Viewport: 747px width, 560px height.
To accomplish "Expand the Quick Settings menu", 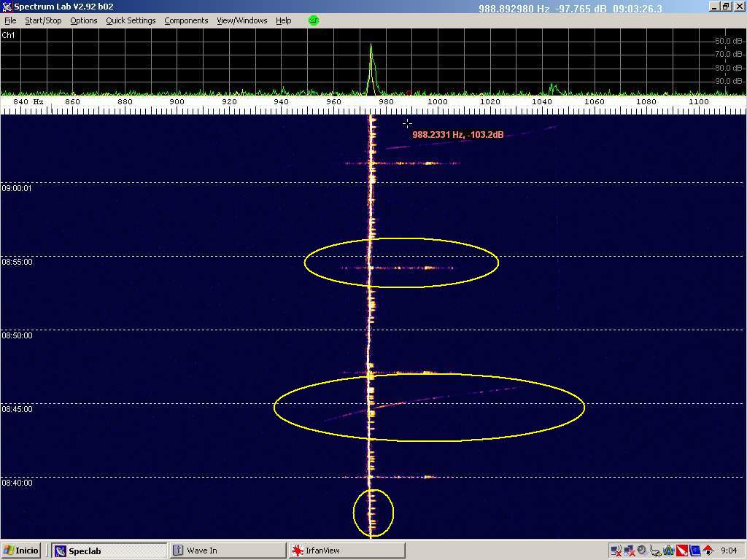I will (131, 20).
